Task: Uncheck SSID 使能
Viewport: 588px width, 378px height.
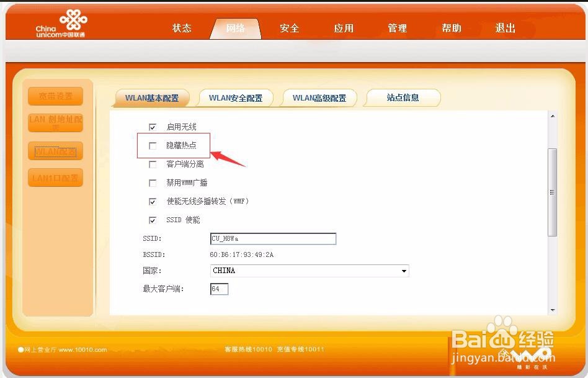Action: (x=152, y=220)
